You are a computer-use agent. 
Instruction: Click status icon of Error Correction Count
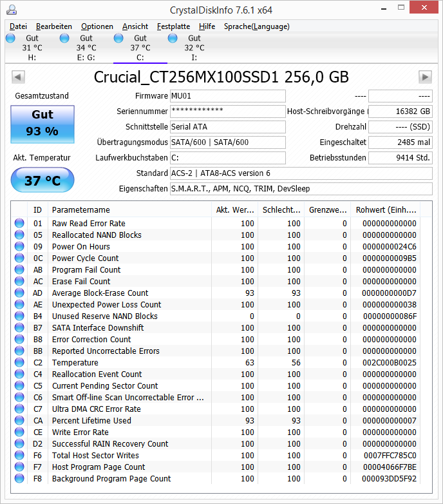click(19, 339)
